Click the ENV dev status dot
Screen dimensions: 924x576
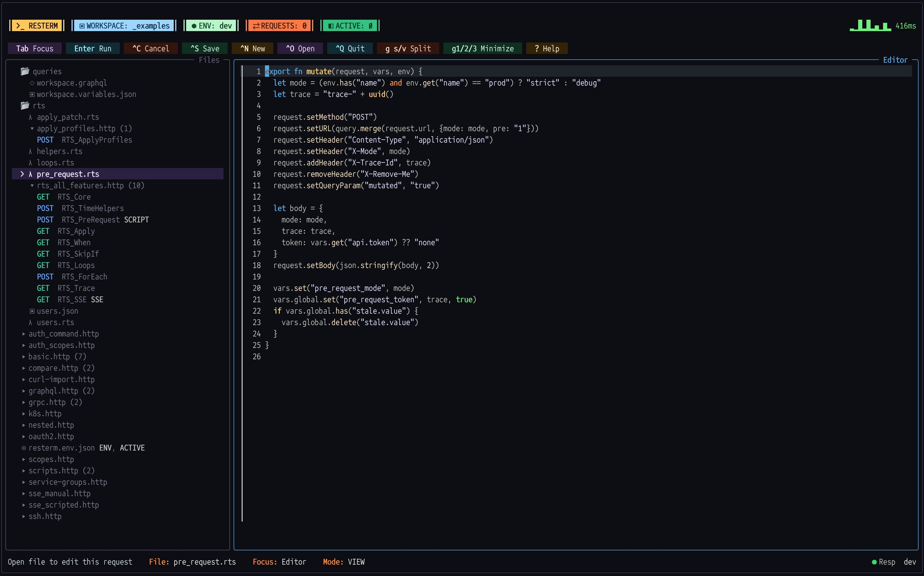[194, 26]
